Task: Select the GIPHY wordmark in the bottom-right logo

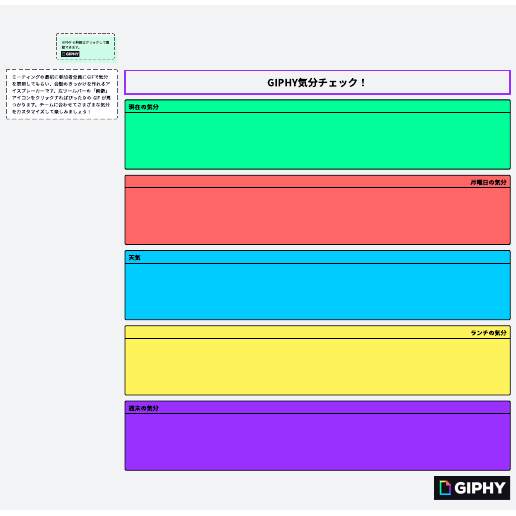Action: (x=480, y=488)
